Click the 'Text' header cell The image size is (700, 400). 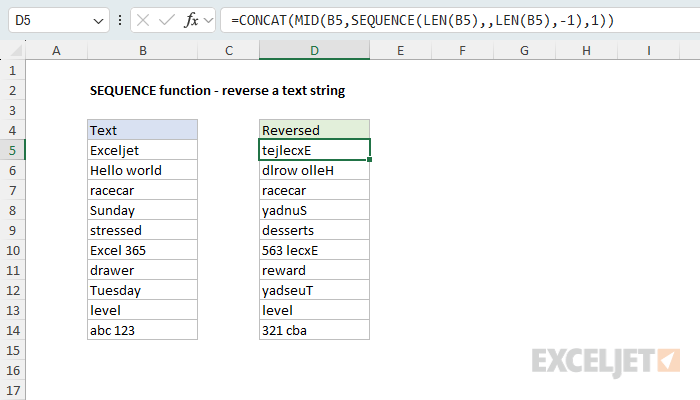pos(142,130)
